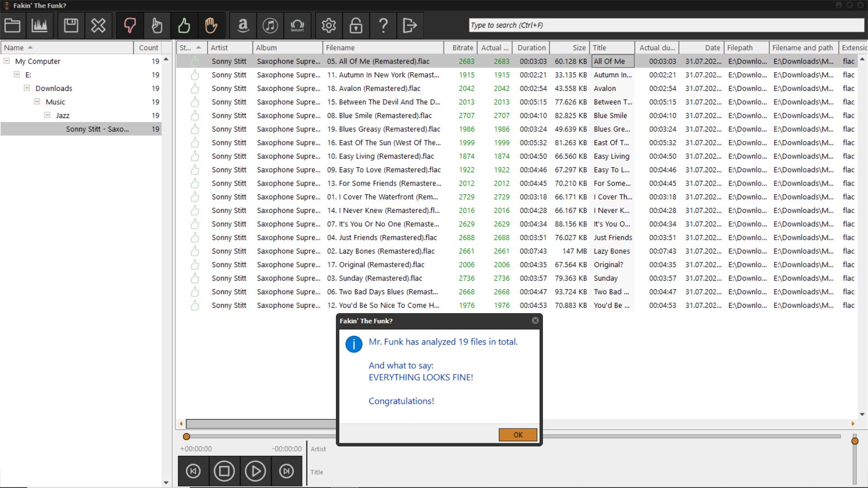Collapse the My Computer root node
This screenshot has width=868, height=488.
6,61
